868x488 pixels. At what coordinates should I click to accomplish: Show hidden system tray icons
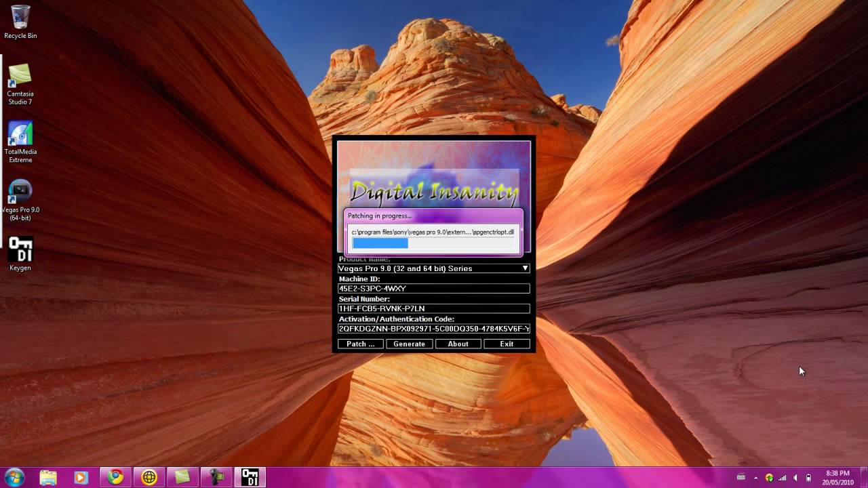point(756,478)
